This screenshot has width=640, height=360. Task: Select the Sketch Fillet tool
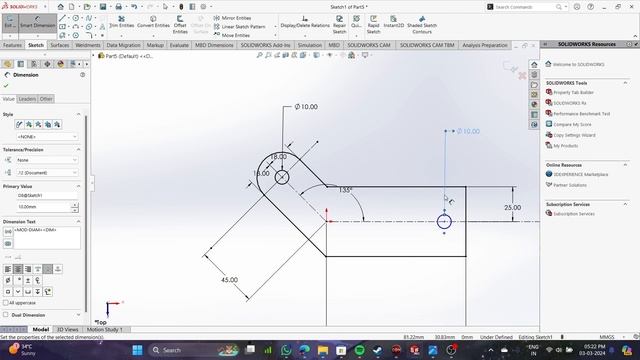(89, 36)
